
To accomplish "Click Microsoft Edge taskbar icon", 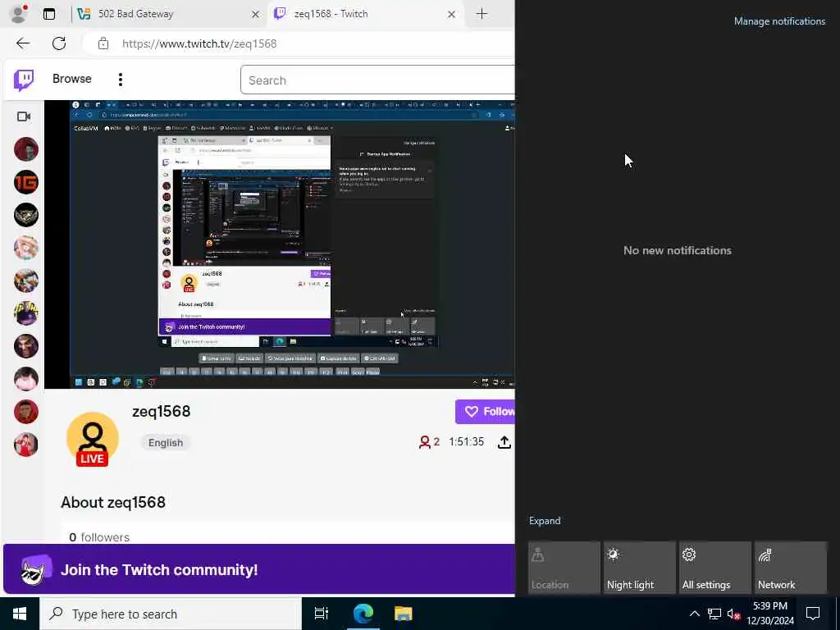I will (x=363, y=614).
